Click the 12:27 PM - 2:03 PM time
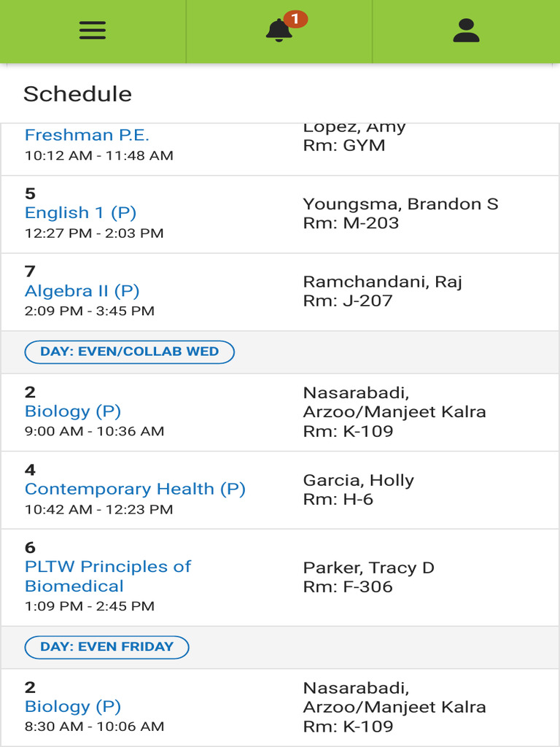This screenshot has width=560, height=747. pos(94,233)
